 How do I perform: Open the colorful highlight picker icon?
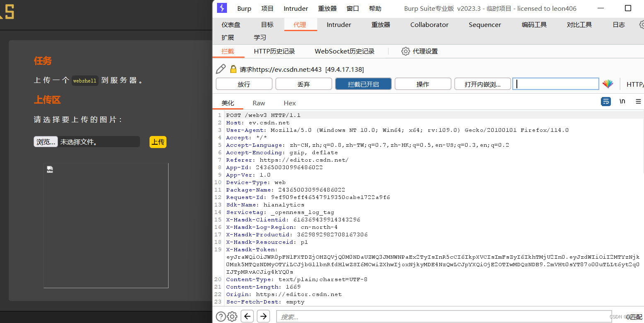click(x=608, y=84)
